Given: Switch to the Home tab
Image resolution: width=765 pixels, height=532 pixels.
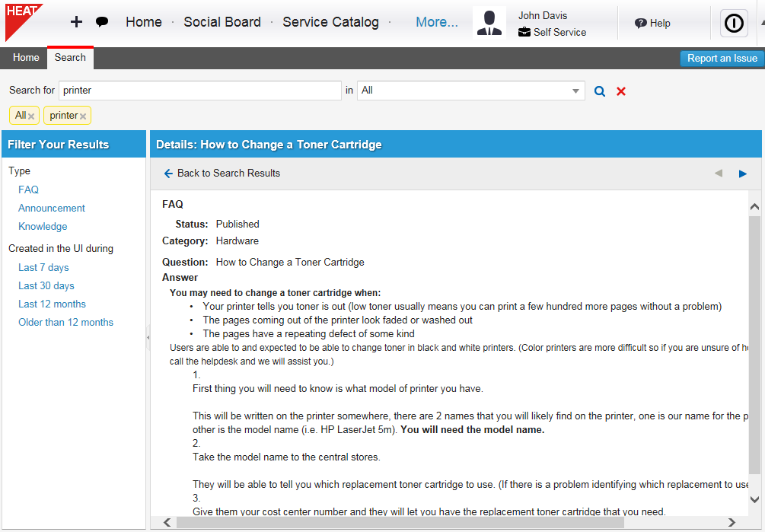Looking at the screenshot, I should [26, 58].
